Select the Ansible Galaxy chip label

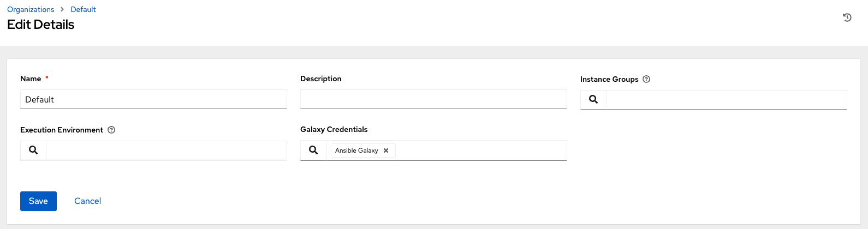click(356, 150)
